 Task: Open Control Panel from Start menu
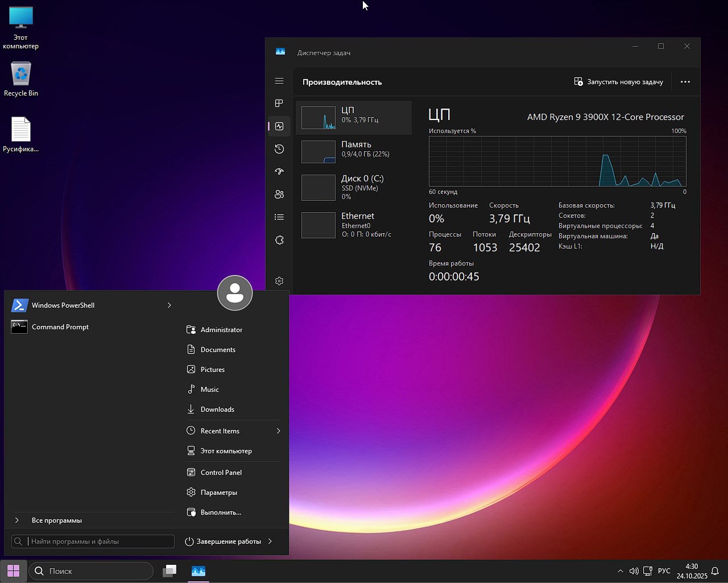[221, 473]
